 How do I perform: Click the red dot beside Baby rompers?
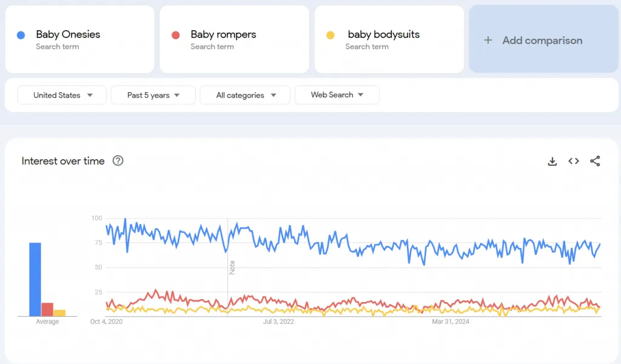point(176,35)
